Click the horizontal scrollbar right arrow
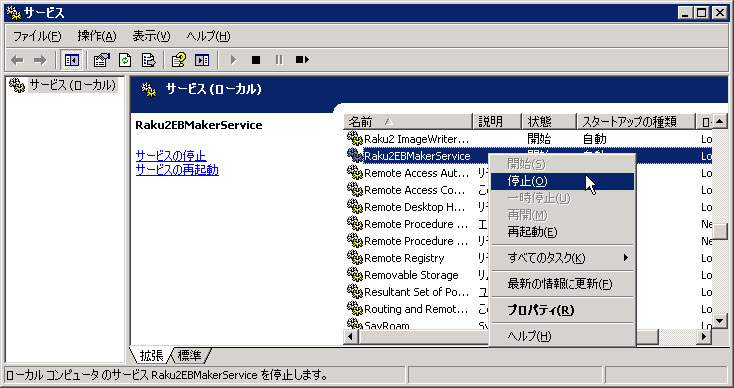The height and width of the screenshot is (388, 734). pos(704,336)
